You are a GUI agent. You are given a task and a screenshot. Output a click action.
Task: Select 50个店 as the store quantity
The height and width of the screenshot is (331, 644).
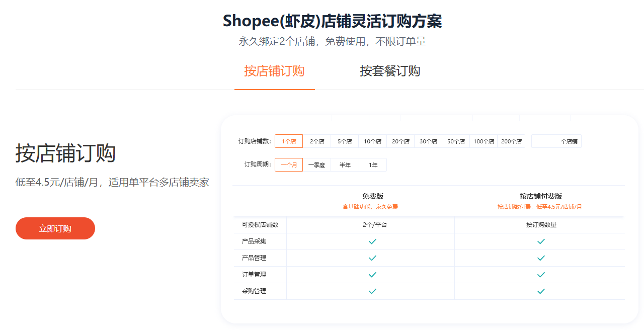(x=456, y=141)
